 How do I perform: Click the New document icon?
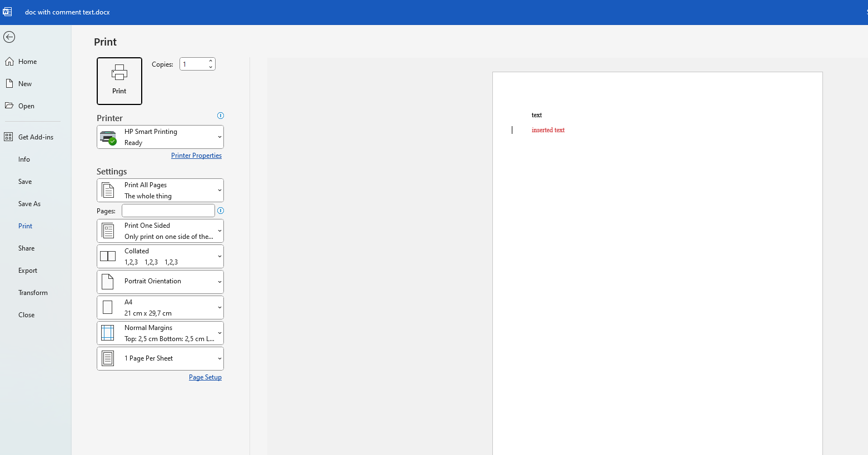point(9,83)
